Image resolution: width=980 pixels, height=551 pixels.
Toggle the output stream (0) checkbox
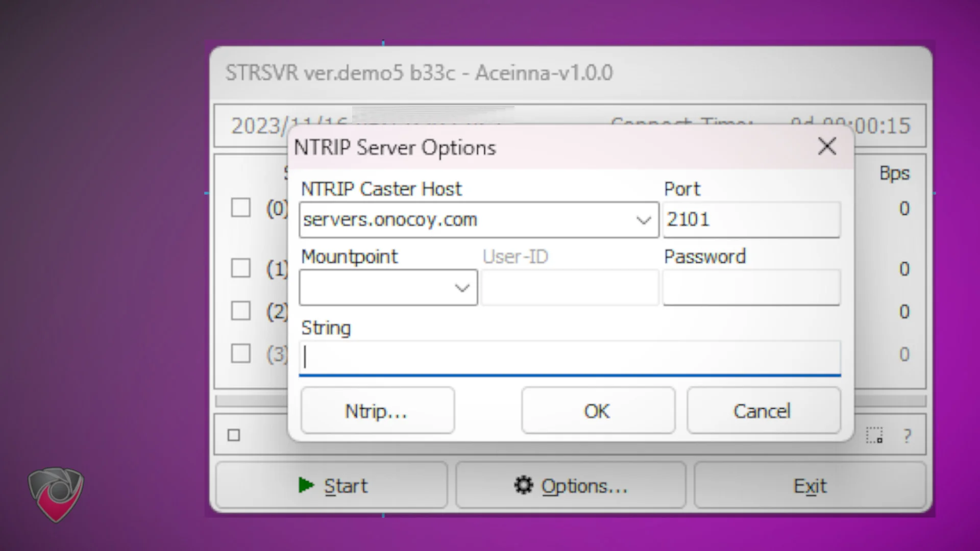(x=241, y=208)
